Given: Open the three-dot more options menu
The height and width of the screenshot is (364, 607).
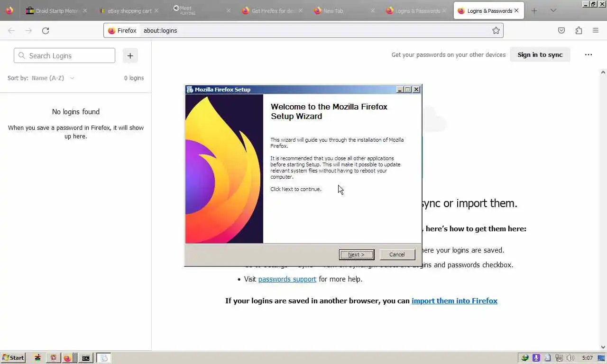Looking at the screenshot, I should [589, 55].
